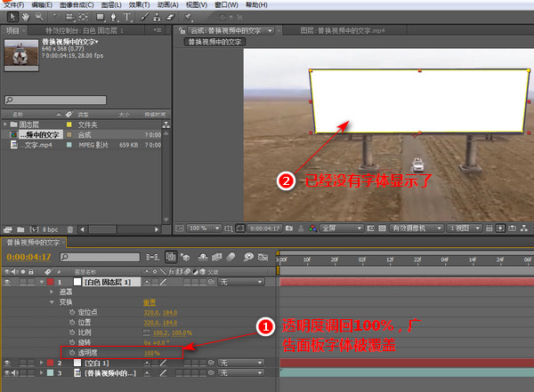This screenshot has width=534, height=392.
Task: Expand layer 2 空白 1 triangle
Action: 42,363
